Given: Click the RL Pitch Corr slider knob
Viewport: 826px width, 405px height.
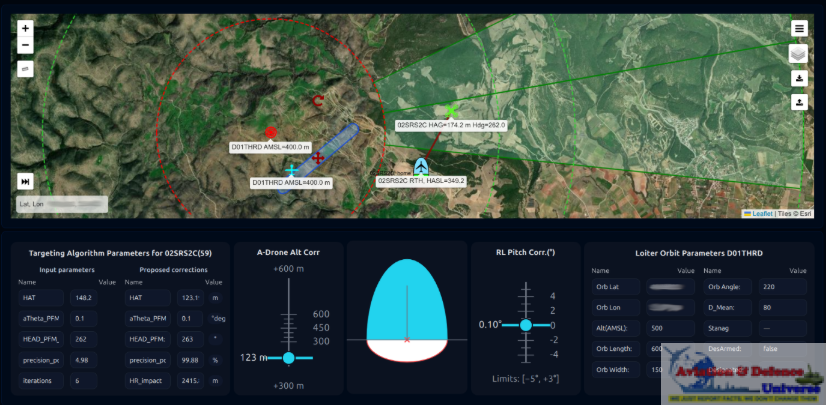Looking at the screenshot, I should click(525, 325).
